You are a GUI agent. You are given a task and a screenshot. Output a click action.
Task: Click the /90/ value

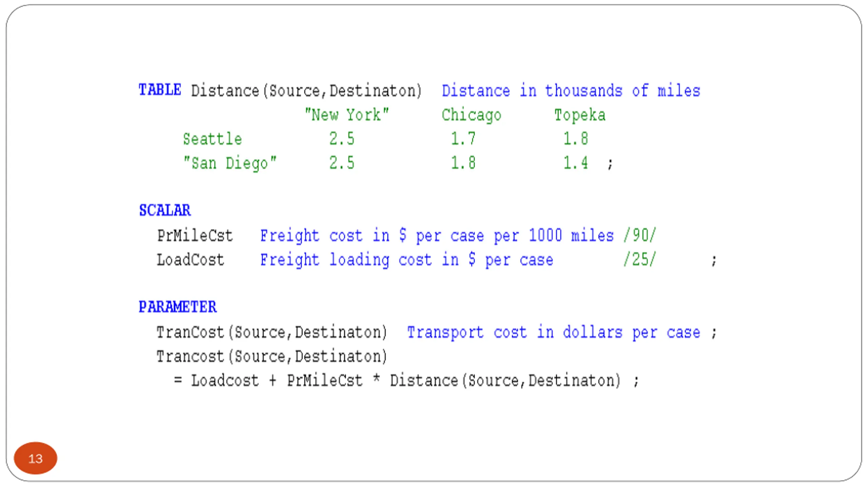point(640,235)
